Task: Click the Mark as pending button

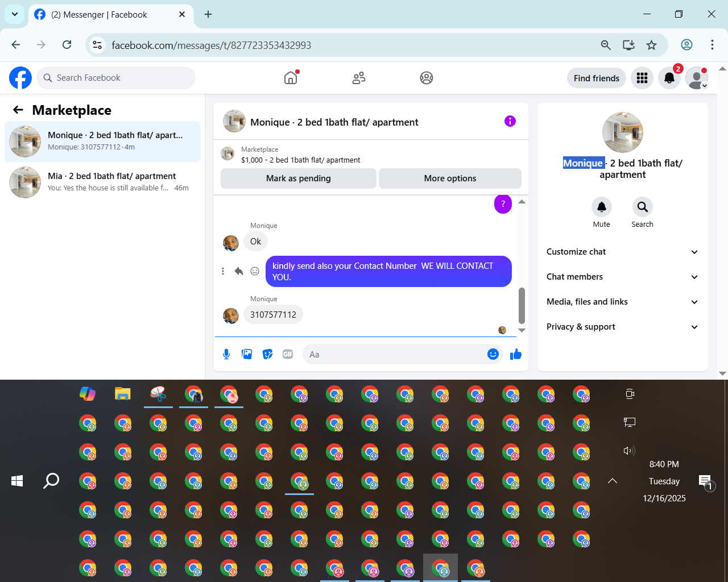Action: [x=298, y=178]
